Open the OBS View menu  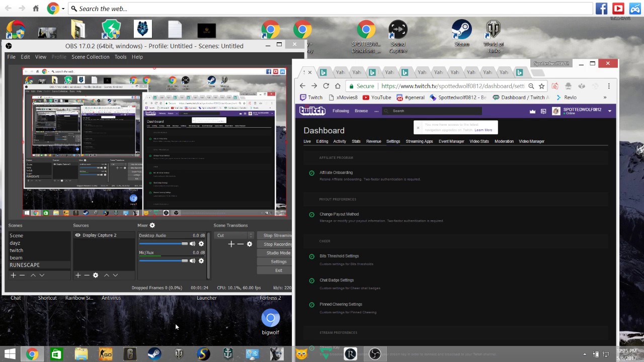tap(41, 57)
